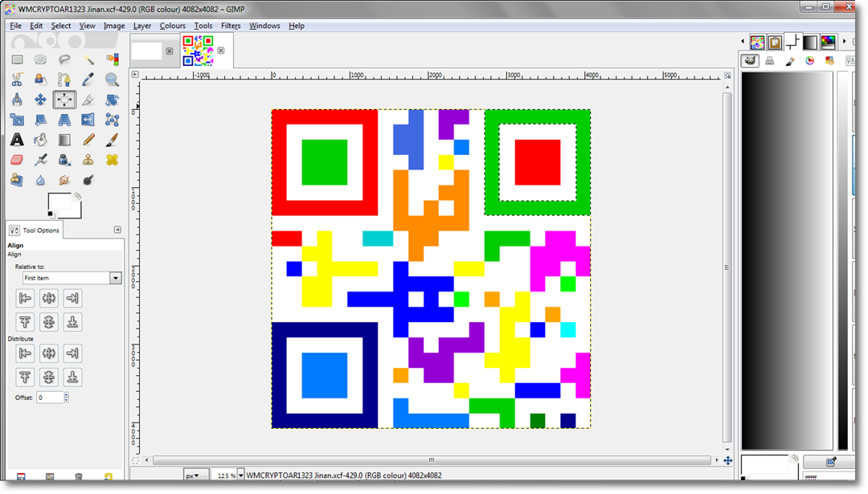This screenshot has height=494, width=868.
Task: Select the Scale tool
Action: pyautogui.click(x=17, y=120)
